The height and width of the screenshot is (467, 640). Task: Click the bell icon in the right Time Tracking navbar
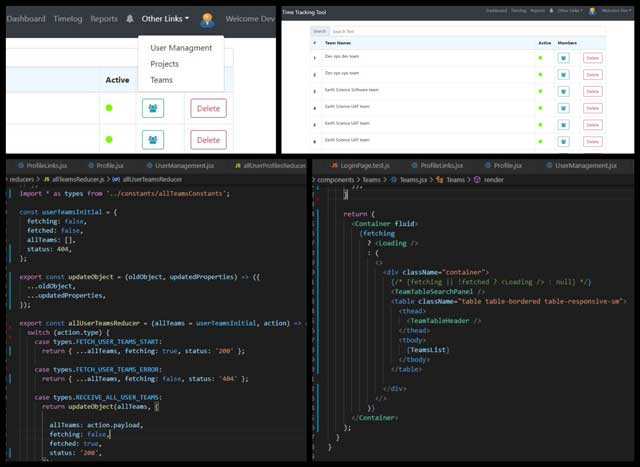tap(551, 11)
